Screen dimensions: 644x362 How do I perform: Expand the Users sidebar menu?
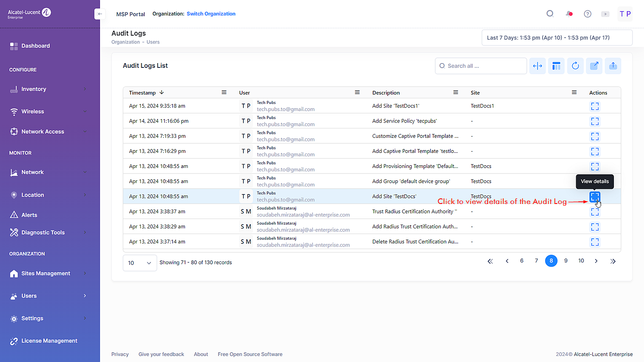pyautogui.click(x=48, y=296)
